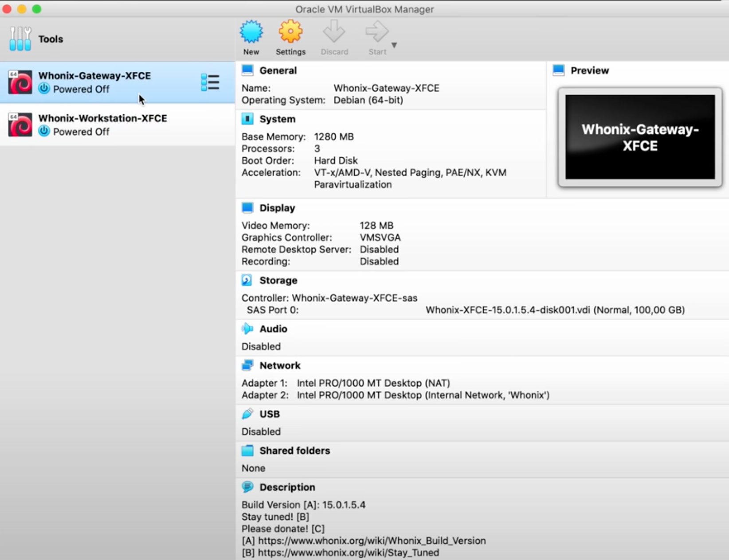Click the Remote Desktop Server Disabled value
This screenshot has height=560, width=729.
point(379,249)
